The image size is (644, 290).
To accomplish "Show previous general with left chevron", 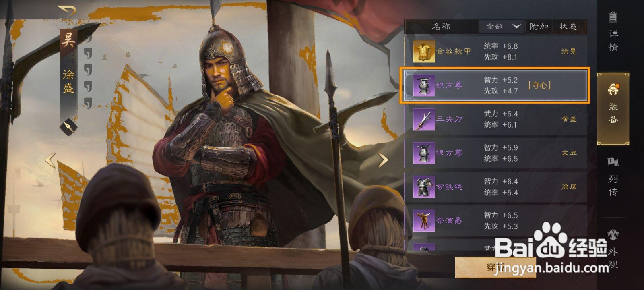I will 50,160.
